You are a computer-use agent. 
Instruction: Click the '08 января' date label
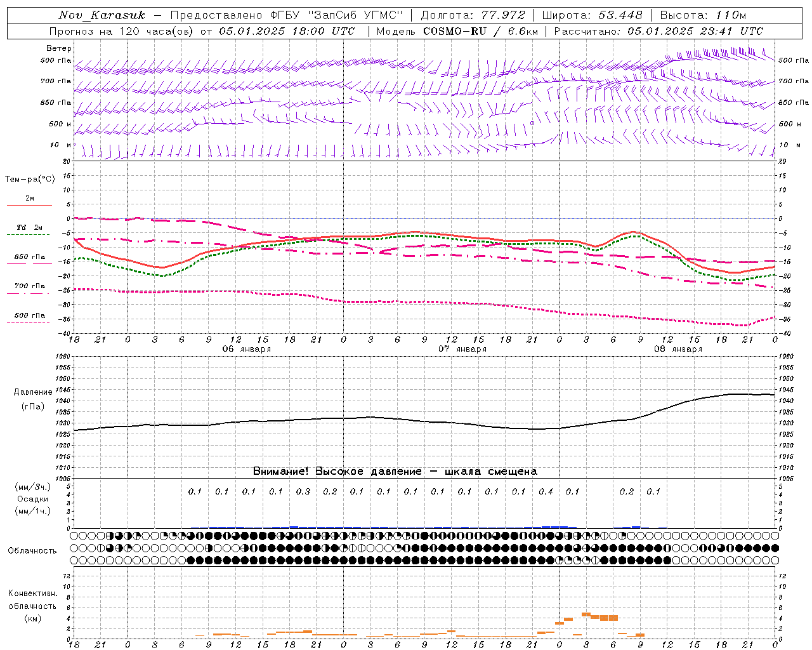point(678,349)
